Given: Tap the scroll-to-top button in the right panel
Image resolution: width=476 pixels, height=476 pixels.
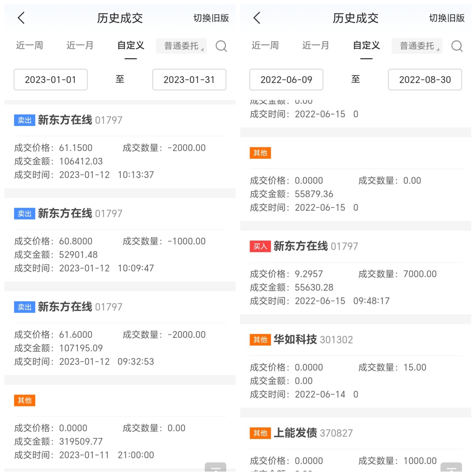Looking at the screenshot, I should tap(451, 467).
